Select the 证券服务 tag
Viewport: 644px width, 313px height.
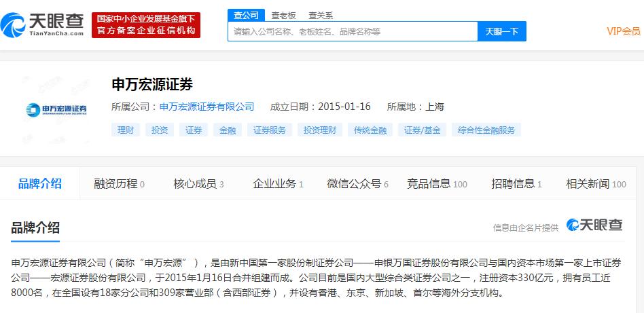[x=270, y=130]
